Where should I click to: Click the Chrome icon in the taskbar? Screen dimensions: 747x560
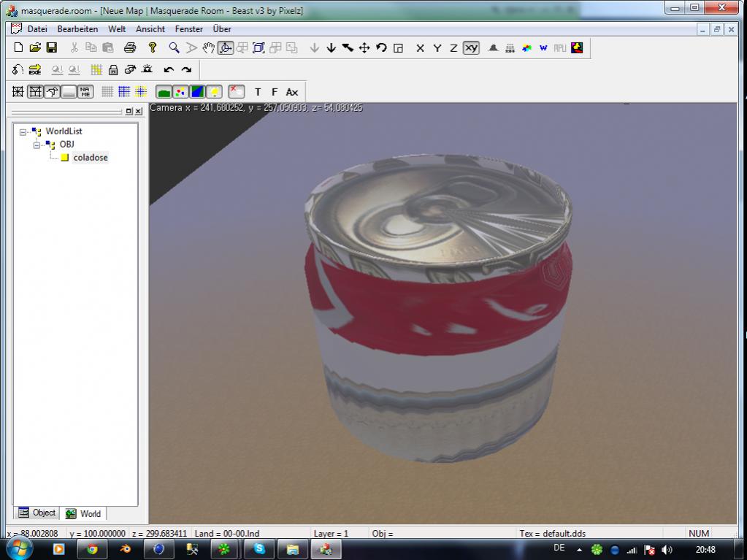[x=92, y=549]
